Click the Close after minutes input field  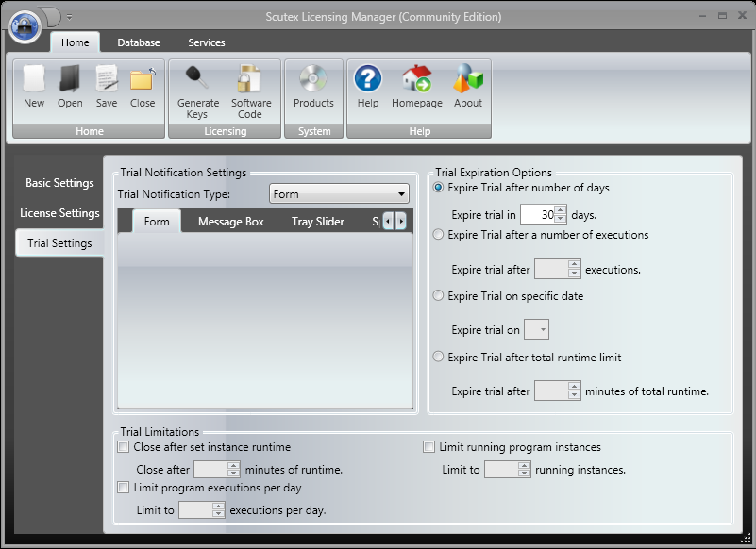(210, 469)
